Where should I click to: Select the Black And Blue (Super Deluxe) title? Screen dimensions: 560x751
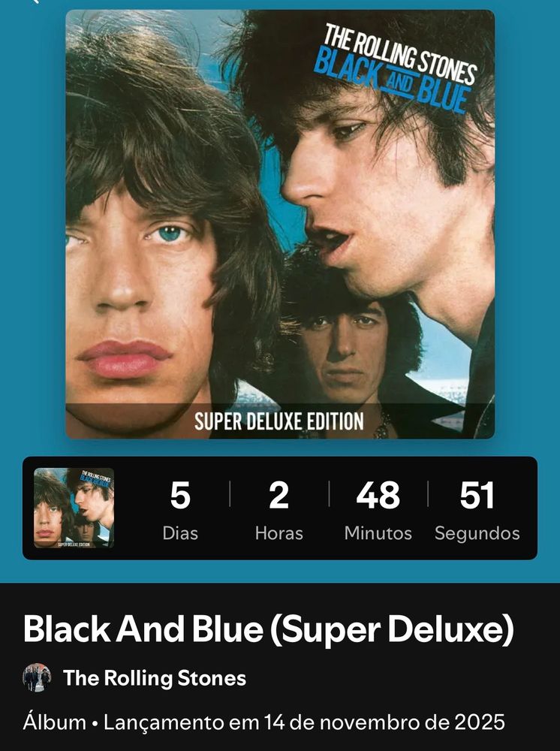(269, 629)
